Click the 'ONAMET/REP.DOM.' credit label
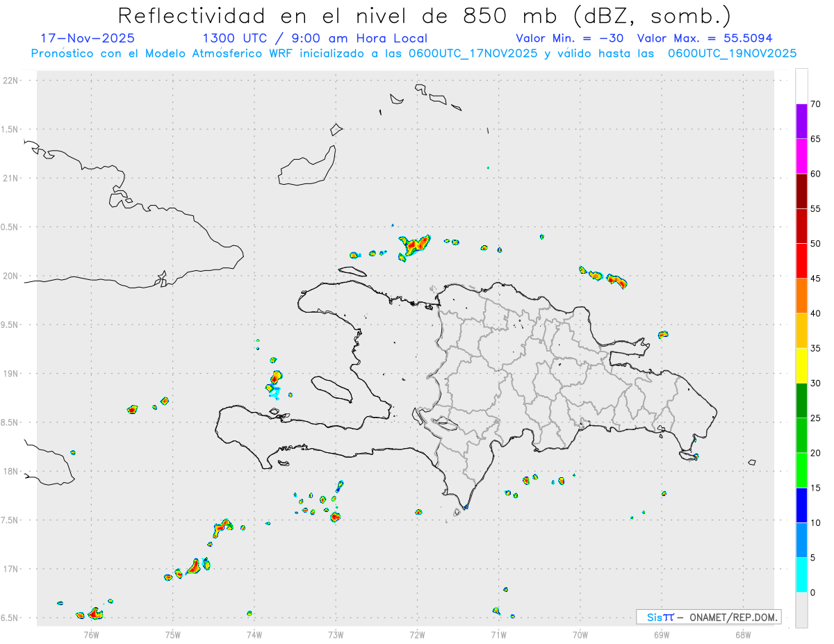This screenshot has height=644, width=834. pos(733,617)
